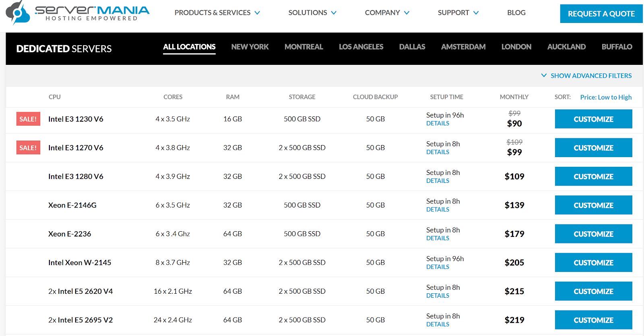Click SALE! badge on Intel E3 1270 V6
The height and width of the screenshot is (336, 644).
coord(28,147)
